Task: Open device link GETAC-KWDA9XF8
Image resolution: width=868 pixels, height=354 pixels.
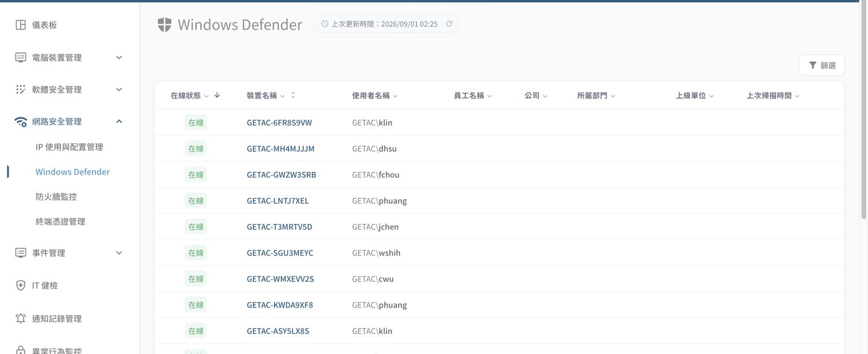Action: [x=280, y=305]
